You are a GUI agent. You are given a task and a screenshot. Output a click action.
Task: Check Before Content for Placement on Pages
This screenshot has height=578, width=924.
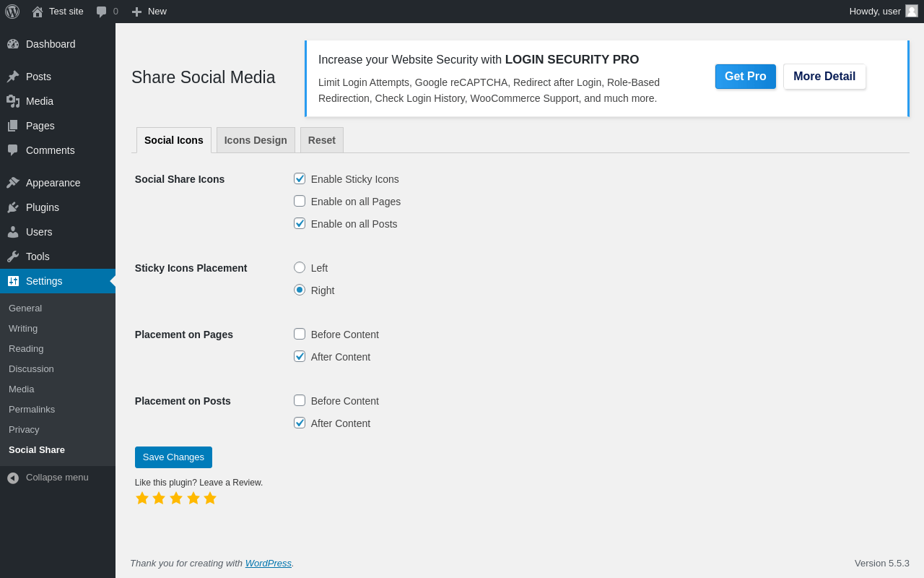300,334
